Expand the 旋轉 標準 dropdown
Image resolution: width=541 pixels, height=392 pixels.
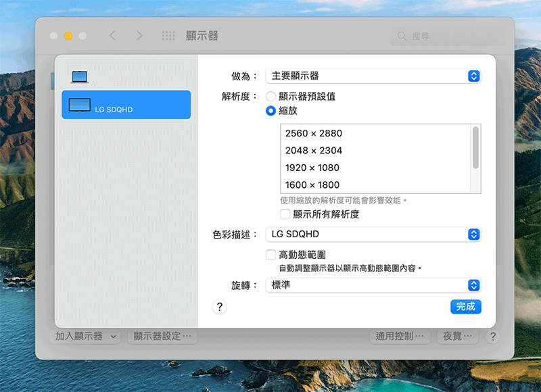pyautogui.click(x=372, y=285)
